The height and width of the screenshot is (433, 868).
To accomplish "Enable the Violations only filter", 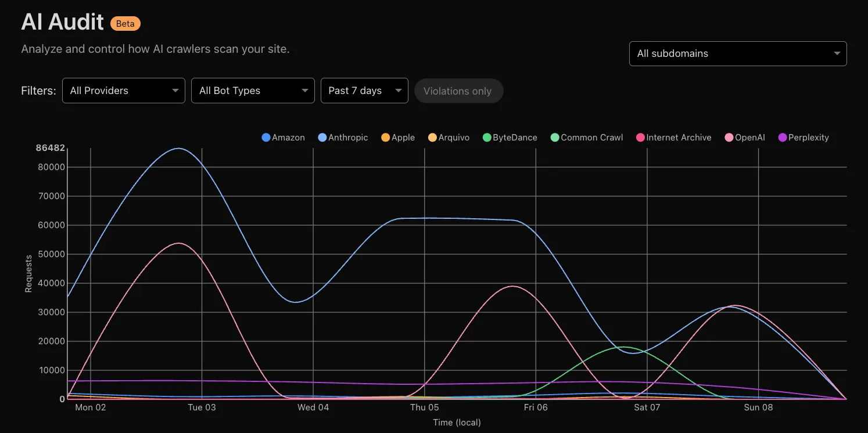I will pos(458,91).
